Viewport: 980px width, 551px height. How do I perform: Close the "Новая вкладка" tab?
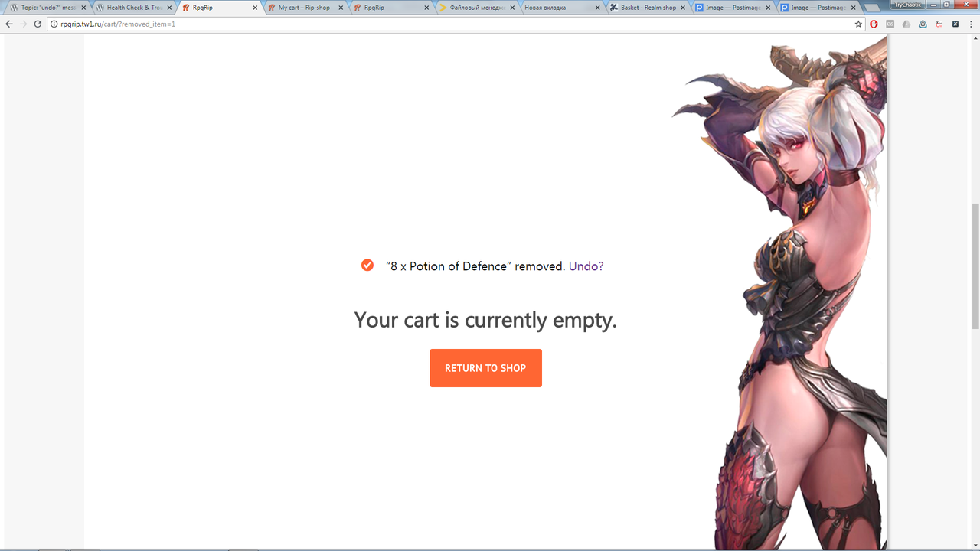[598, 8]
